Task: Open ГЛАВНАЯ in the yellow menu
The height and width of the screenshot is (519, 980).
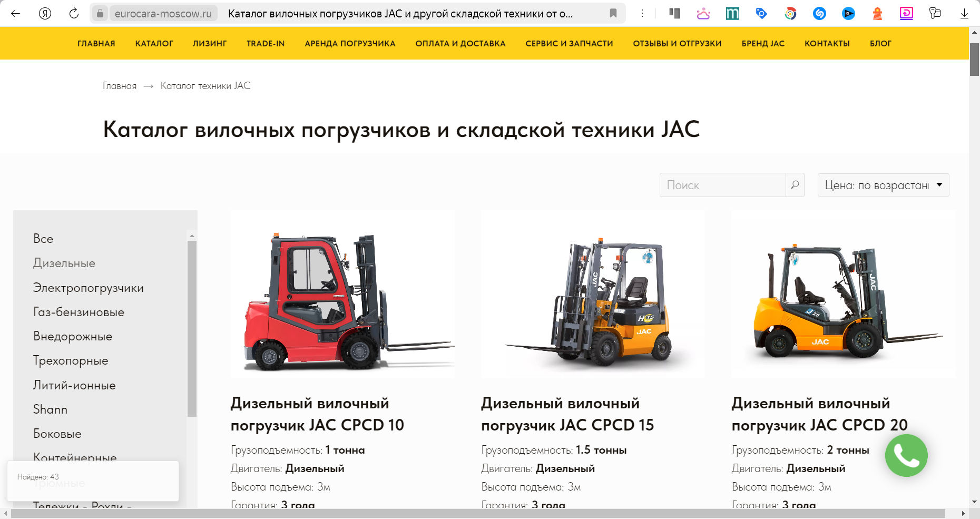Action: click(96, 44)
